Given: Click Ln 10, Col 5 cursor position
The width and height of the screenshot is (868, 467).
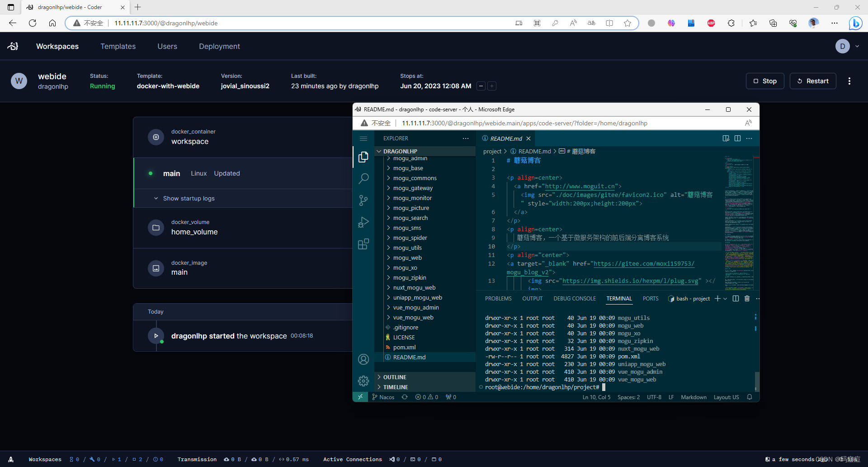Looking at the screenshot, I should click(596, 397).
